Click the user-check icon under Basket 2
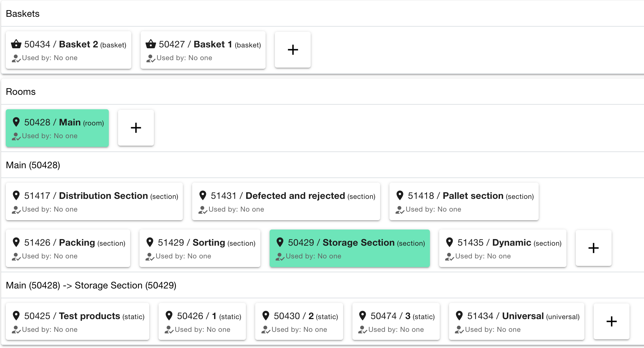Viewport: 644px width, 348px height. (x=16, y=58)
